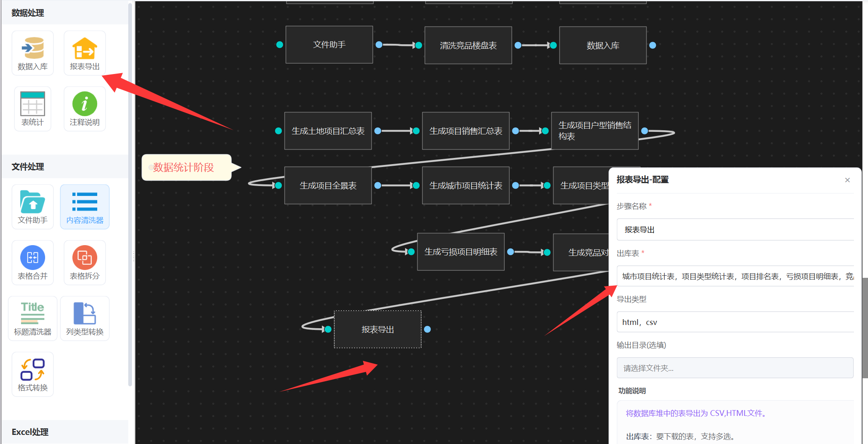Select the 报表导出 node on the canvas
This screenshot has width=868, height=444.
click(378, 329)
